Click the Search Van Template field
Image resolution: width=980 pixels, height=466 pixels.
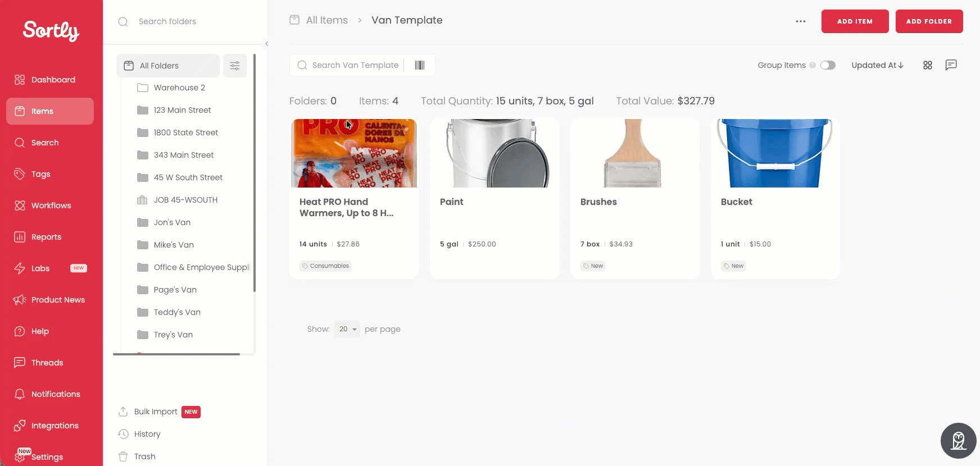pyautogui.click(x=355, y=65)
